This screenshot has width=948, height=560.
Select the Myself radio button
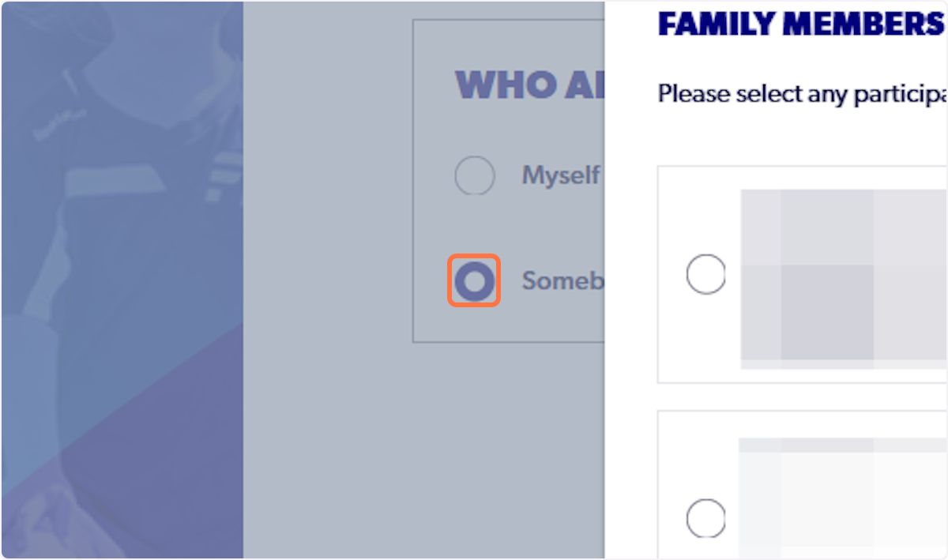(474, 175)
